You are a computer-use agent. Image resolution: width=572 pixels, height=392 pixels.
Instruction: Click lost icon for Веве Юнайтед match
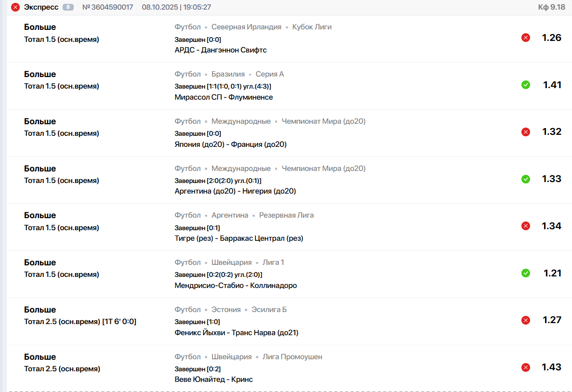[x=526, y=367]
